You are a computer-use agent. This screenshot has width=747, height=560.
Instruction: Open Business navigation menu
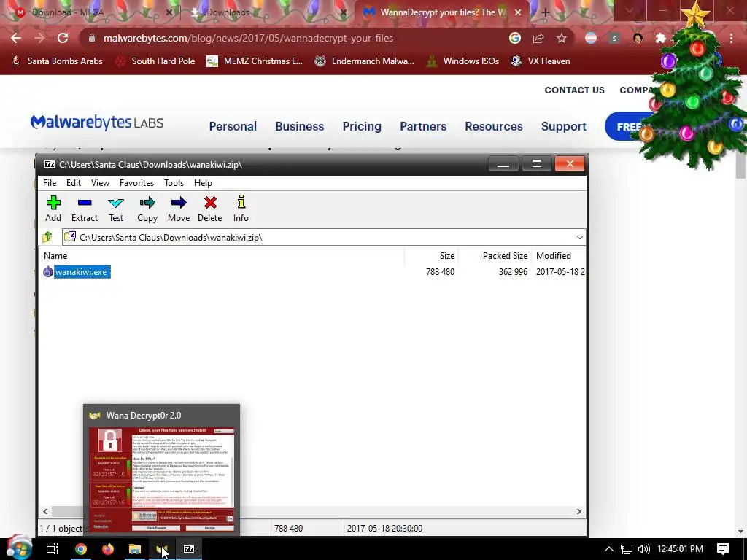pyautogui.click(x=300, y=126)
